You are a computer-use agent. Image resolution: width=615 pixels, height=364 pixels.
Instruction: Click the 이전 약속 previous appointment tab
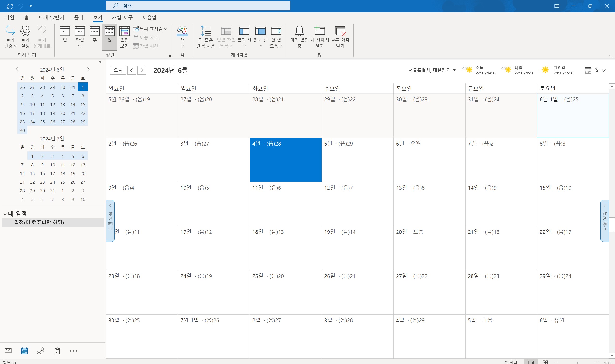tap(110, 221)
